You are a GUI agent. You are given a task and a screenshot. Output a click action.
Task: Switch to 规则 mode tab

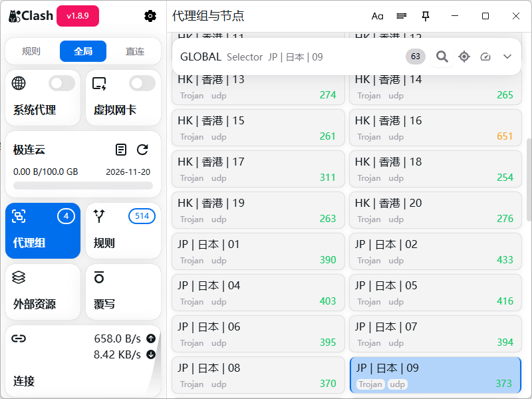[31, 51]
